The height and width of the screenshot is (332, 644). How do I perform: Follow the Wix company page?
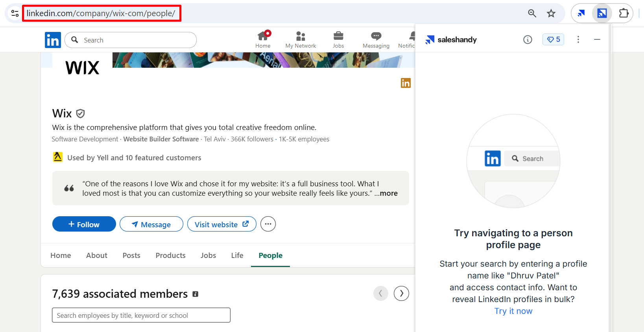click(84, 224)
